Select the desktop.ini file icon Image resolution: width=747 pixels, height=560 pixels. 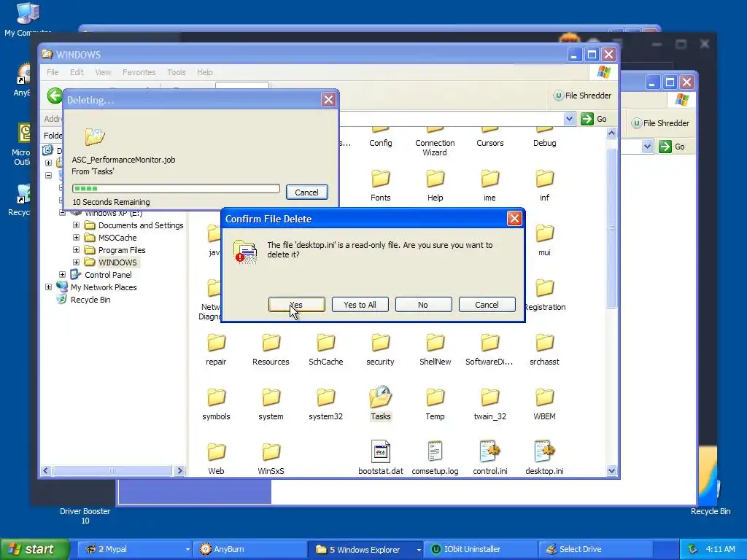coord(544,451)
